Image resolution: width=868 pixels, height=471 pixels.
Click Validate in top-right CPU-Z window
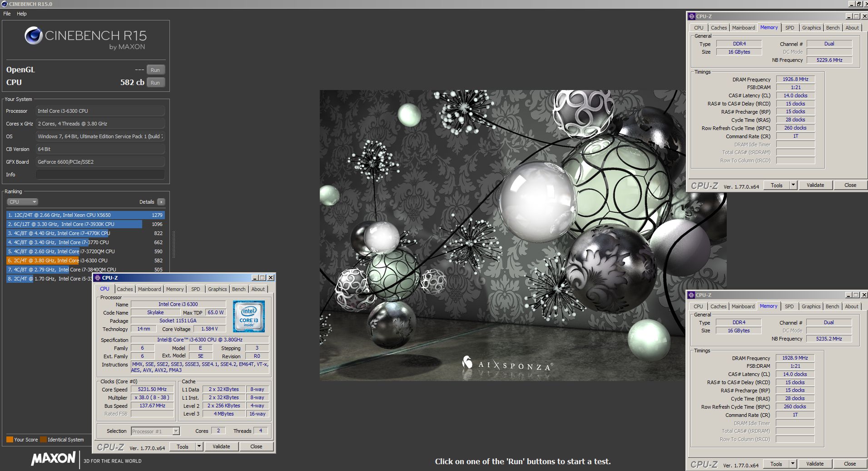click(815, 185)
